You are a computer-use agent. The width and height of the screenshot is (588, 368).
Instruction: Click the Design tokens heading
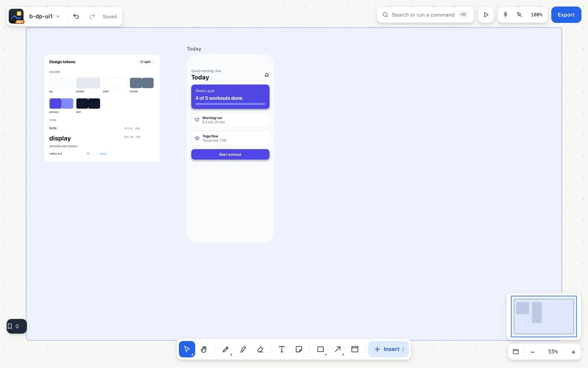(62, 62)
